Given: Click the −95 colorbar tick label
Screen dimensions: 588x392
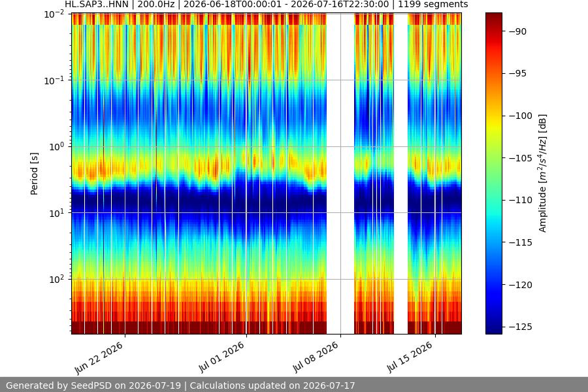Looking at the screenshot, I should pyautogui.click(x=517, y=74).
